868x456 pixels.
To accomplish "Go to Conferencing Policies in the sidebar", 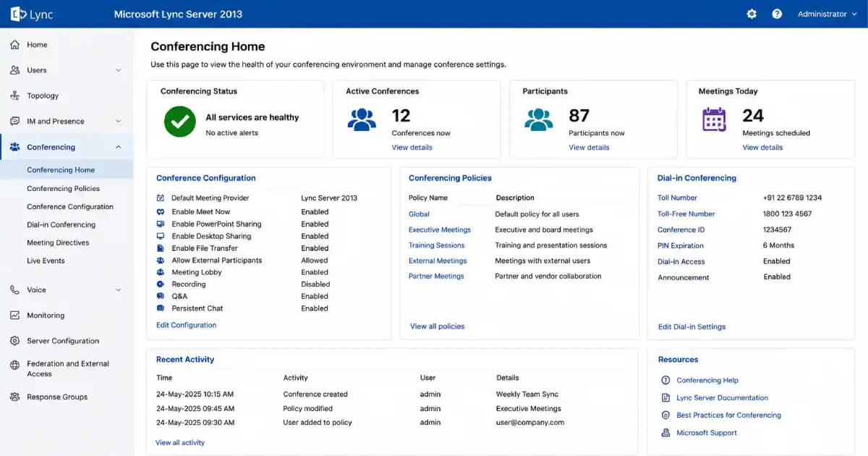I will pos(64,188).
